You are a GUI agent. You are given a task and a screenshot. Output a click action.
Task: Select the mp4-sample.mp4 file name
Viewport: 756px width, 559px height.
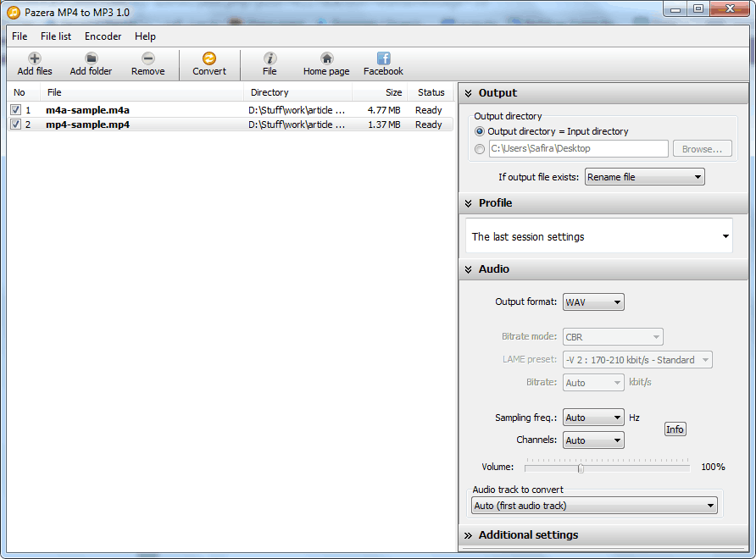[x=88, y=125]
